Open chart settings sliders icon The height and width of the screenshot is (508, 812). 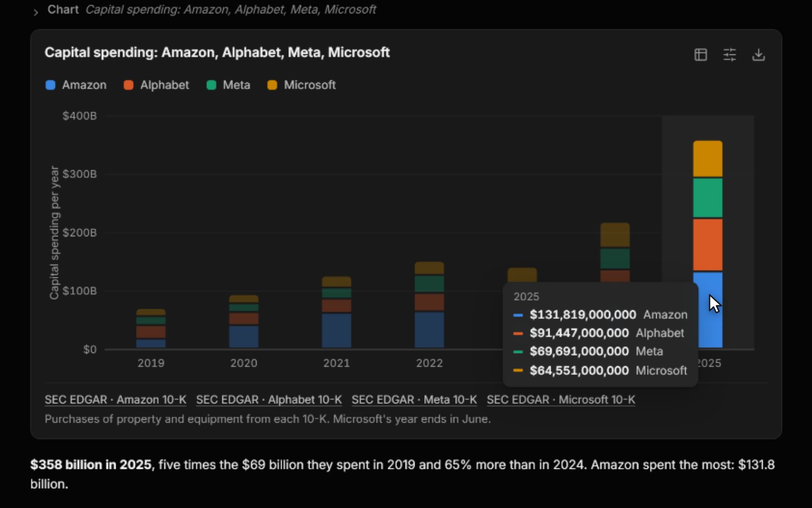(729, 54)
